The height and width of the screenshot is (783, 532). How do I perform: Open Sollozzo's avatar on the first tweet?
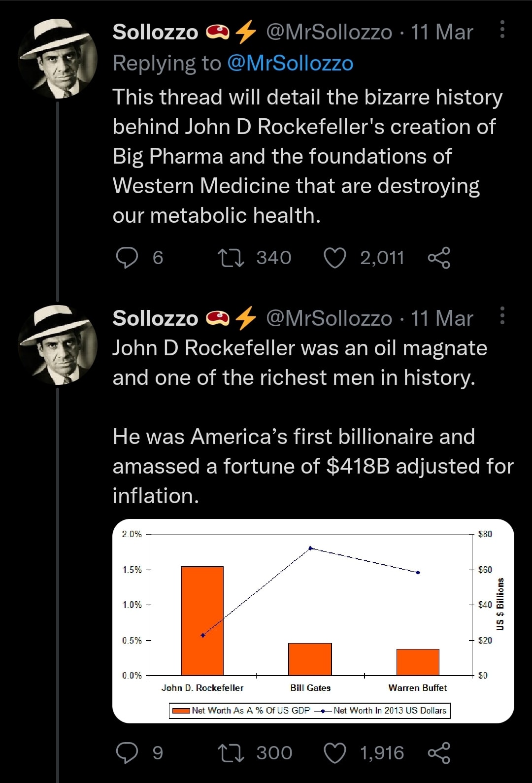tap(58, 58)
